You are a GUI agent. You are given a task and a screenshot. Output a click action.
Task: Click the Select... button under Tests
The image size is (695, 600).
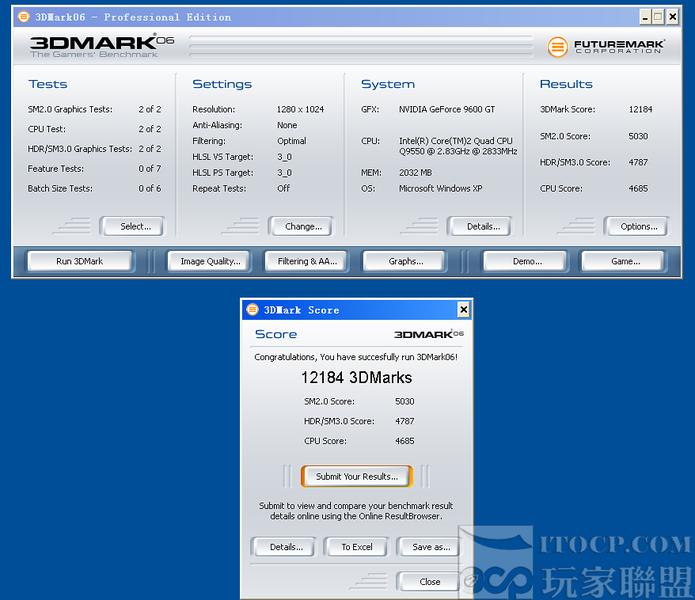(132, 226)
